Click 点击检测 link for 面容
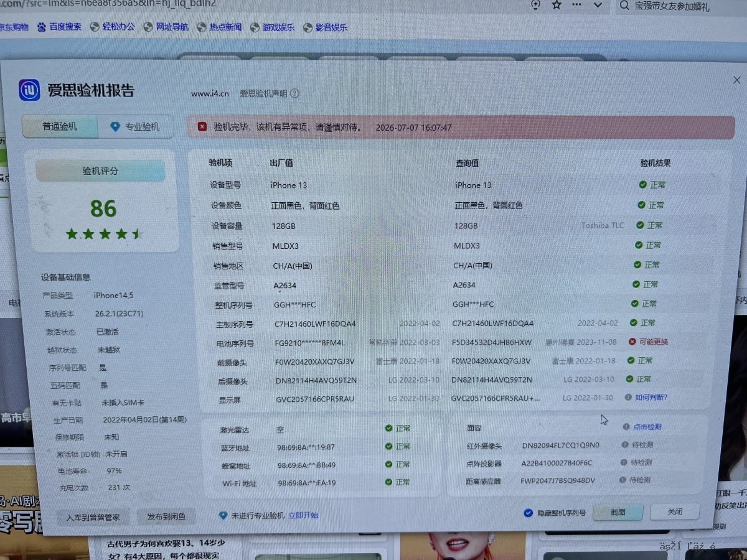 click(x=647, y=427)
